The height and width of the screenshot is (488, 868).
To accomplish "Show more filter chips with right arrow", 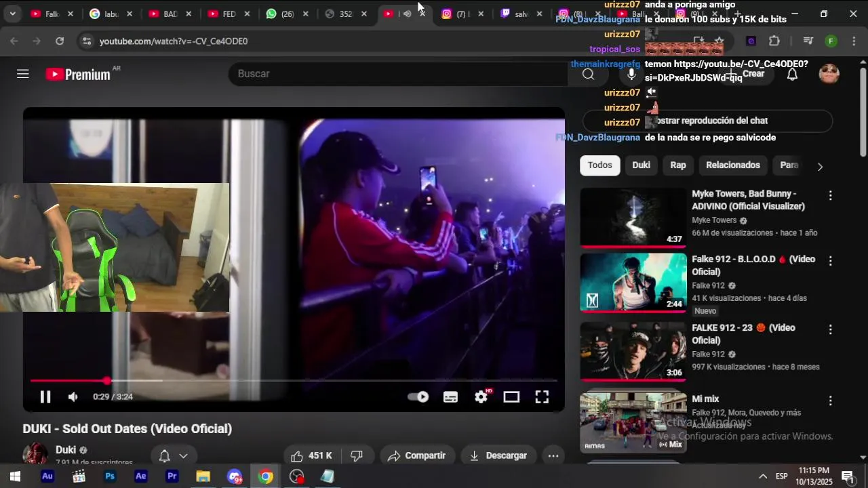I will coord(820,166).
